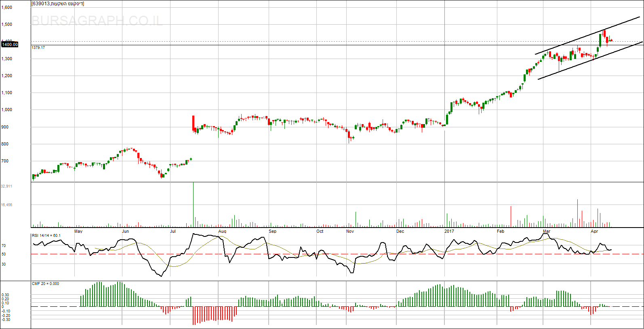Click the 1,600 price axis label
644x329 pixels.
click(7, 7)
